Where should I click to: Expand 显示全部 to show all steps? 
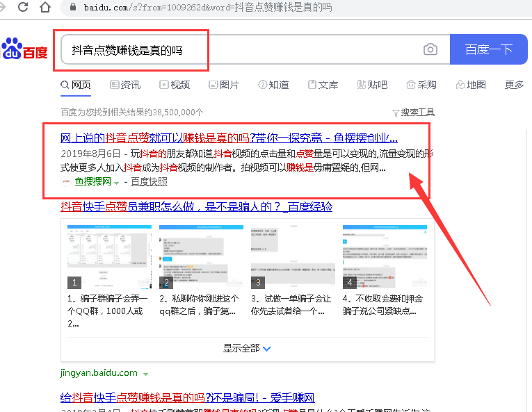tap(247, 348)
